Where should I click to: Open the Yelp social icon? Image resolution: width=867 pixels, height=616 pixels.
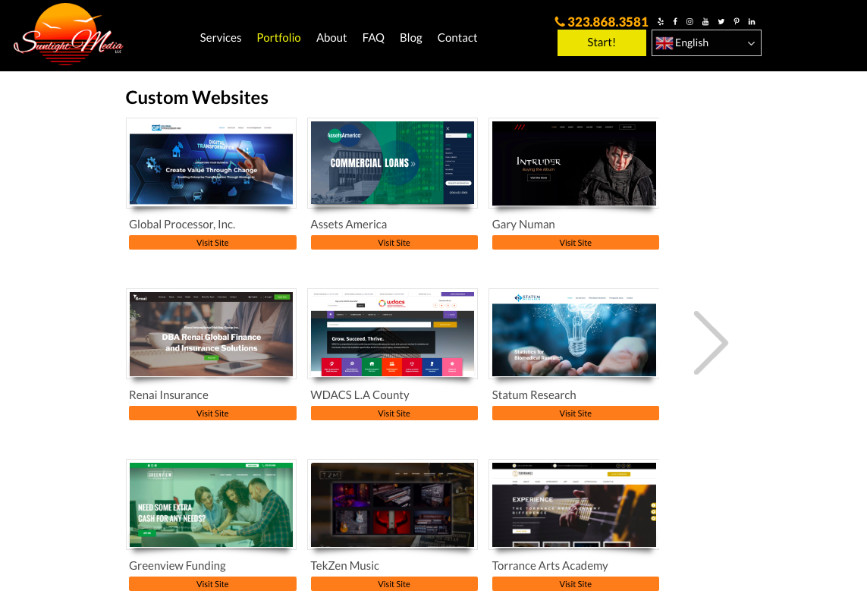[x=660, y=21]
